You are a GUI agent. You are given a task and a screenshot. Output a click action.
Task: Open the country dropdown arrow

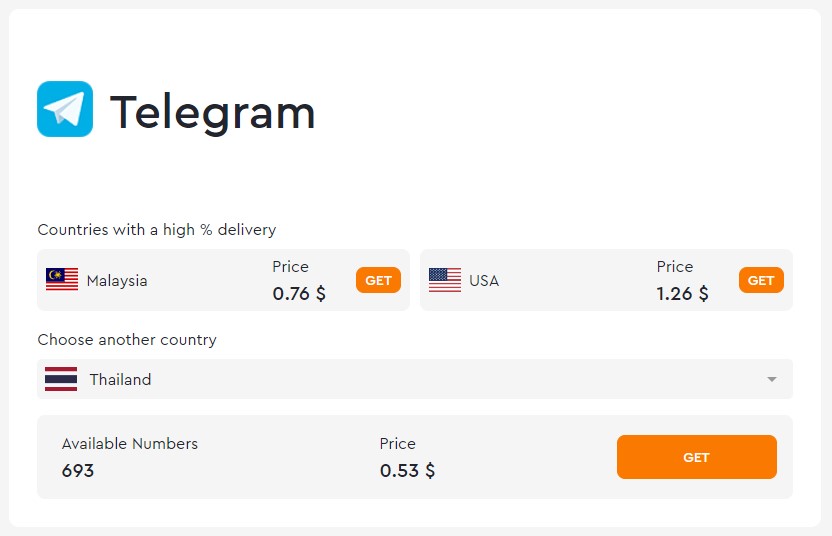pyautogui.click(x=772, y=379)
